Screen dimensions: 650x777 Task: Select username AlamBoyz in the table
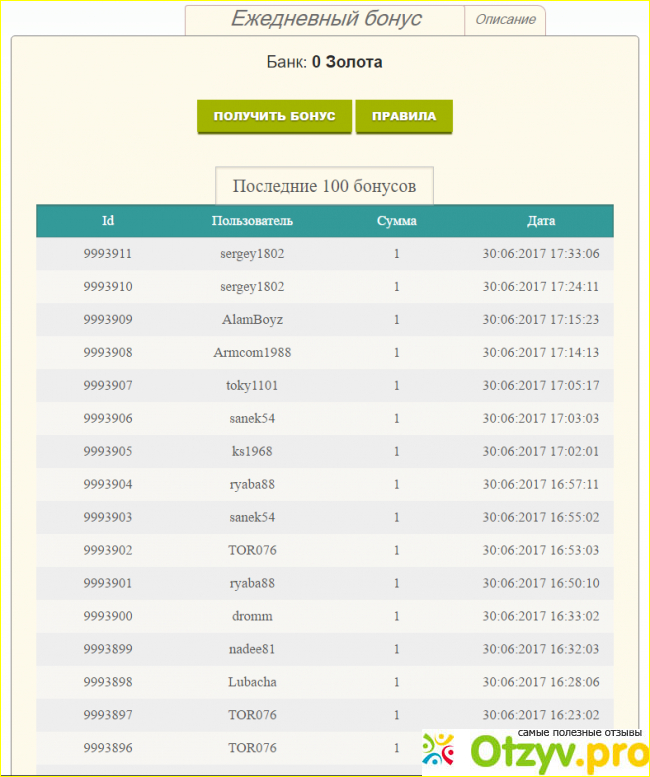252,320
